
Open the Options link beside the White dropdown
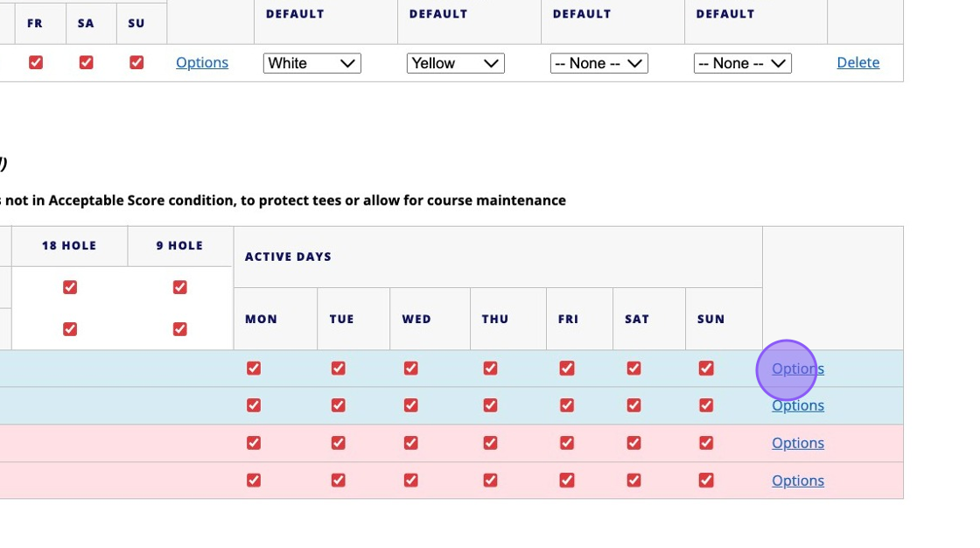pos(202,62)
